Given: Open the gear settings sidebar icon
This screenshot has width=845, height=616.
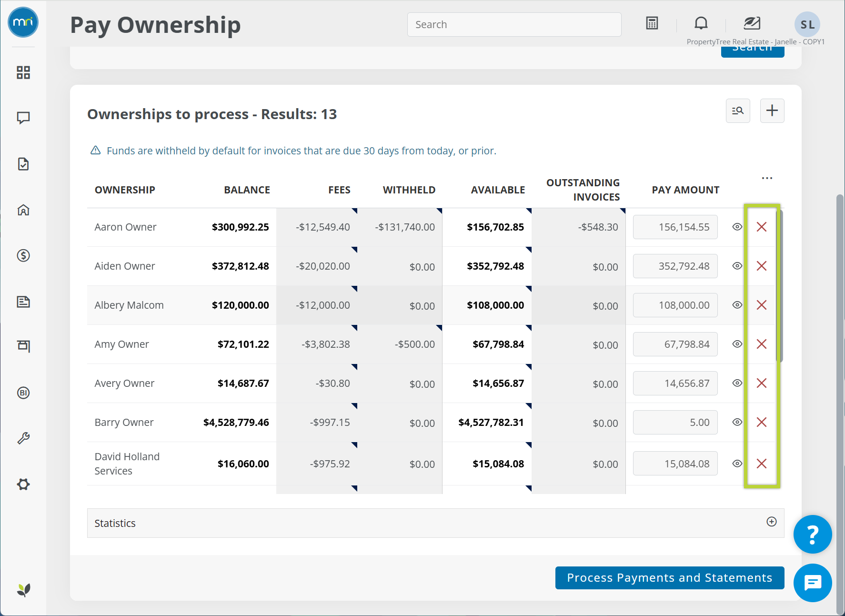Looking at the screenshot, I should pyautogui.click(x=23, y=485).
